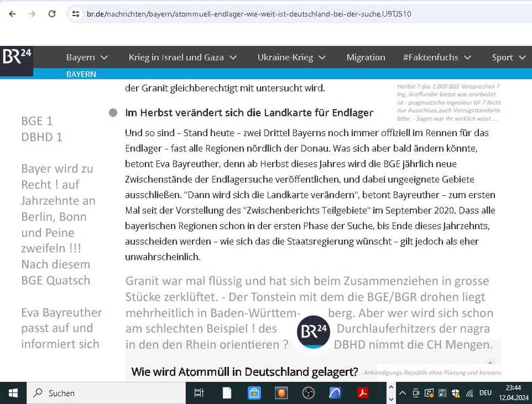
Task: Reload the page with the refresh icon
Action: [x=52, y=13]
